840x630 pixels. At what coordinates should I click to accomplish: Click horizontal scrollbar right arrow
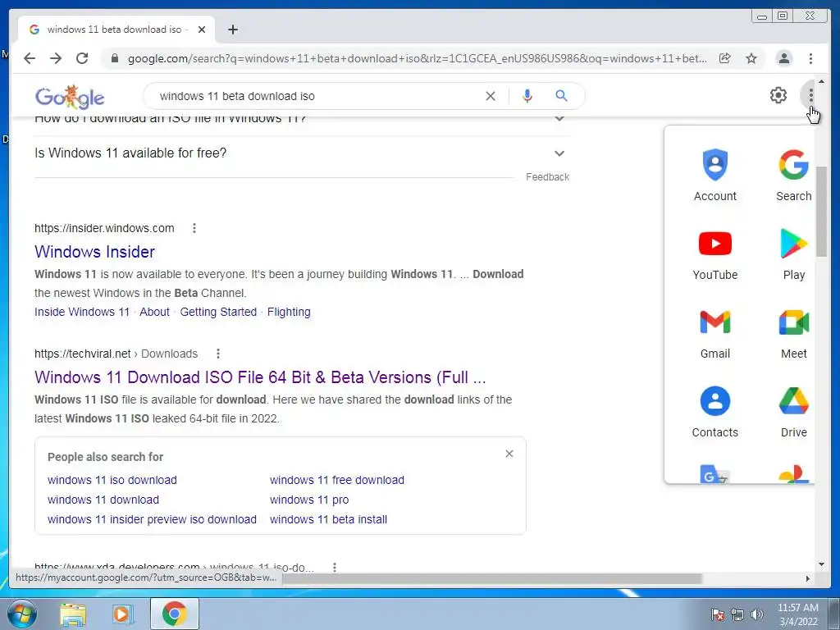click(807, 578)
